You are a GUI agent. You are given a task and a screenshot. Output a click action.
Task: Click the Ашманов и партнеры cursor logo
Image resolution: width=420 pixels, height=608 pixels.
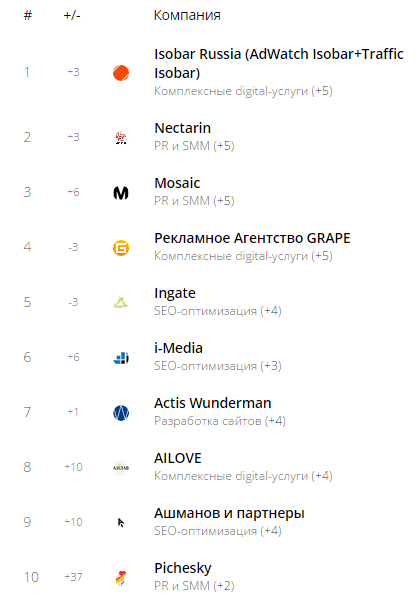pos(121,523)
